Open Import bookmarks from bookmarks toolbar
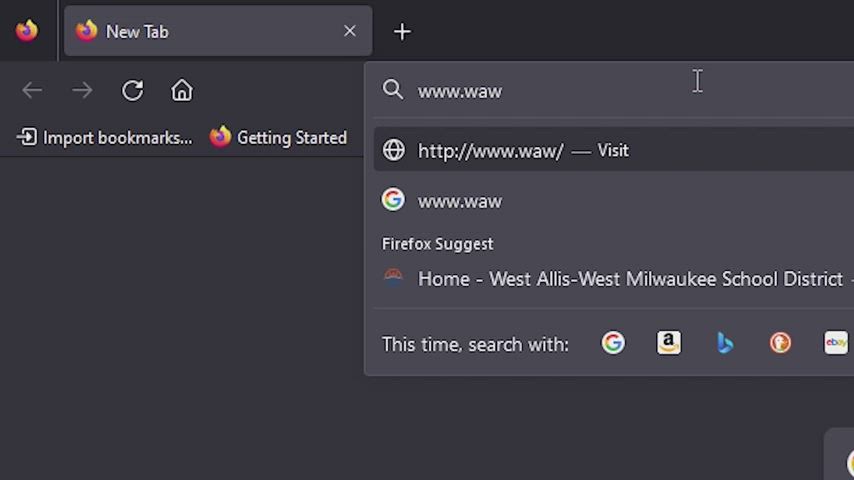This screenshot has width=854, height=480. 105,138
